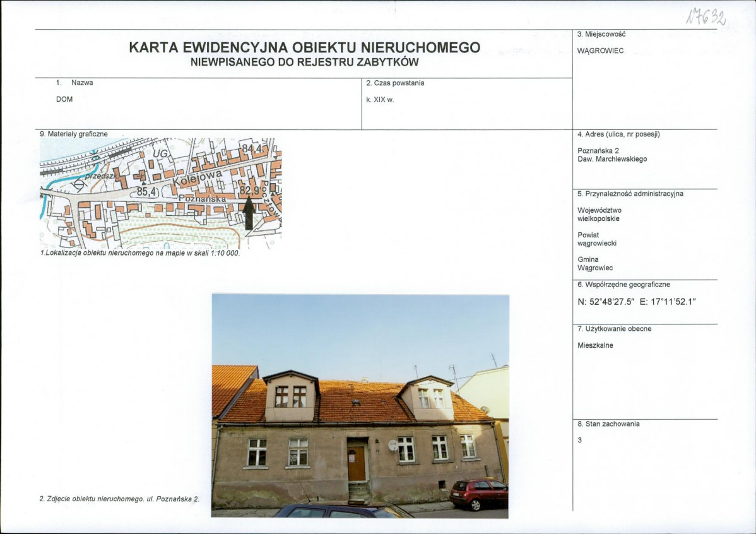756x534 pixels.
Task: Click the 'Kolejowa' street name on map
Action: pos(198,179)
